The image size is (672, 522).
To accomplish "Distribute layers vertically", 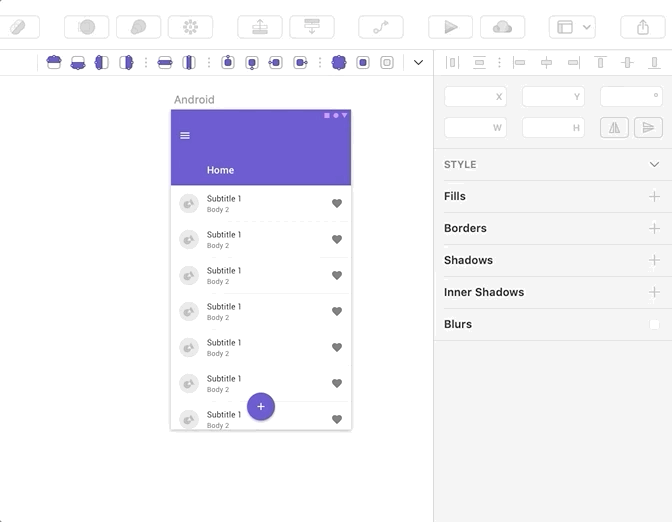I will point(480,63).
